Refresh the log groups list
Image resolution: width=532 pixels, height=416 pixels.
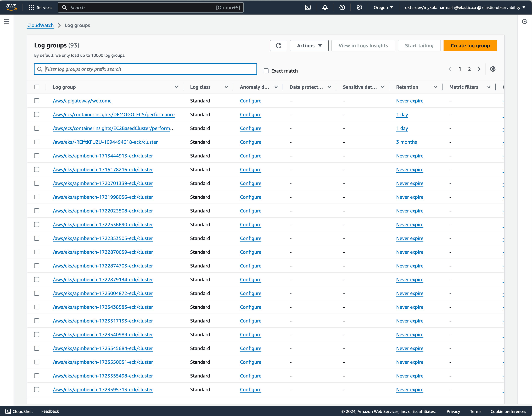tap(278, 45)
